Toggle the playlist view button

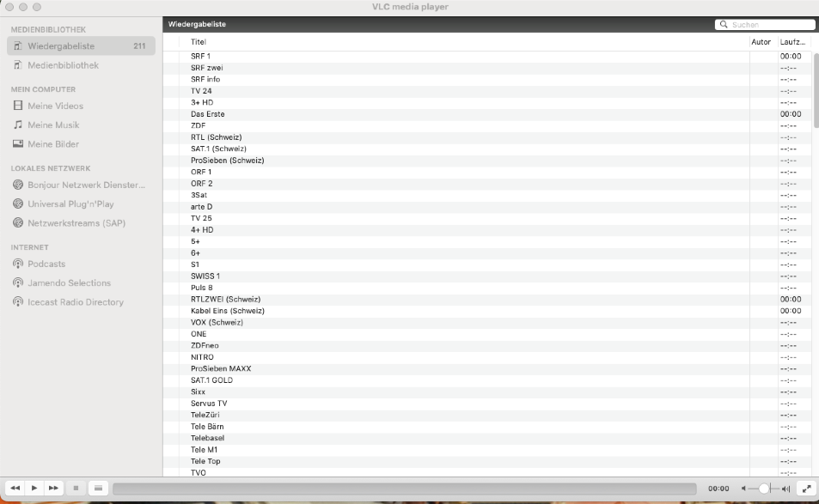click(x=98, y=489)
